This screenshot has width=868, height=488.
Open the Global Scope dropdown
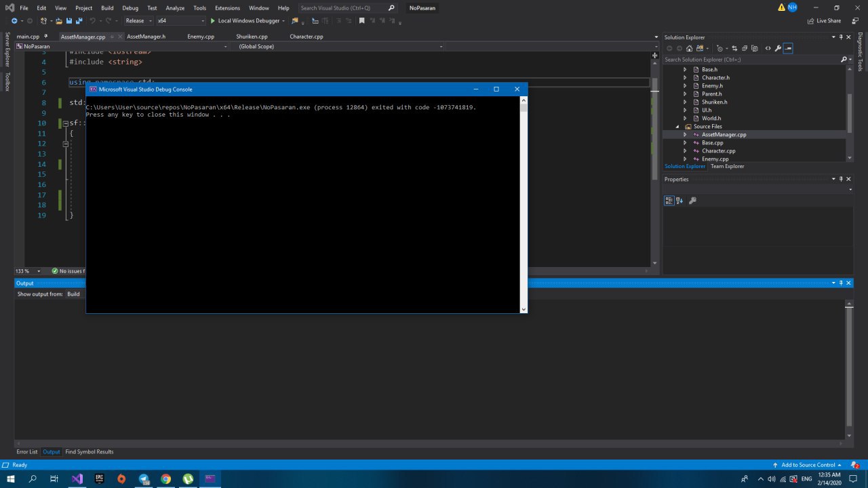pyautogui.click(x=340, y=47)
